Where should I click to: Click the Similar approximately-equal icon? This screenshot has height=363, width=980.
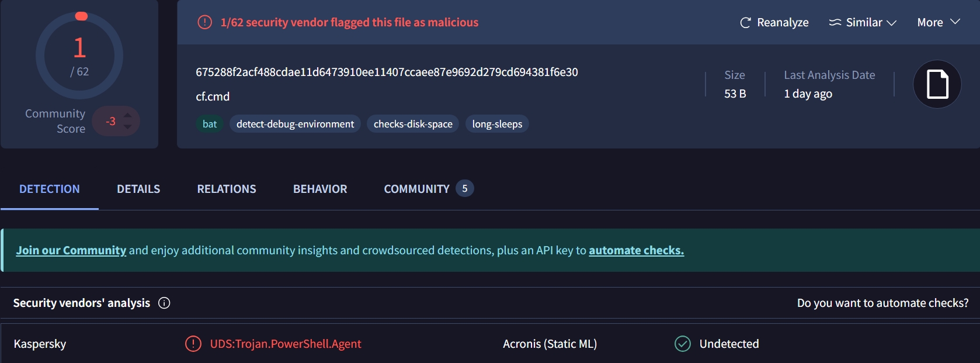click(x=835, y=22)
